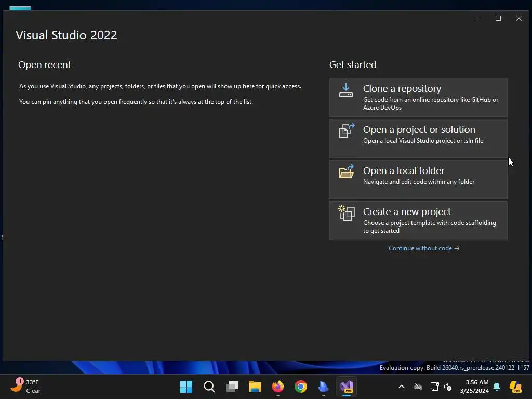Click the Open a local Visual Studio project description

(423, 141)
